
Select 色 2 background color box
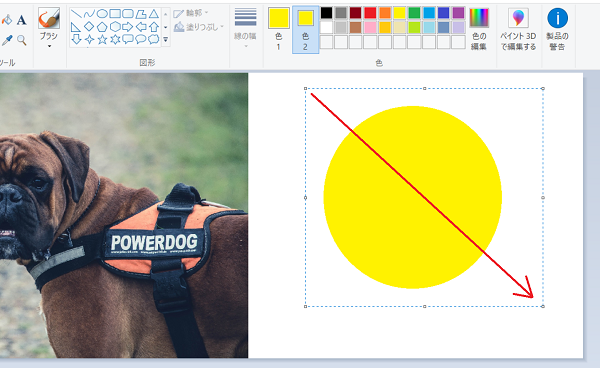tap(305, 29)
